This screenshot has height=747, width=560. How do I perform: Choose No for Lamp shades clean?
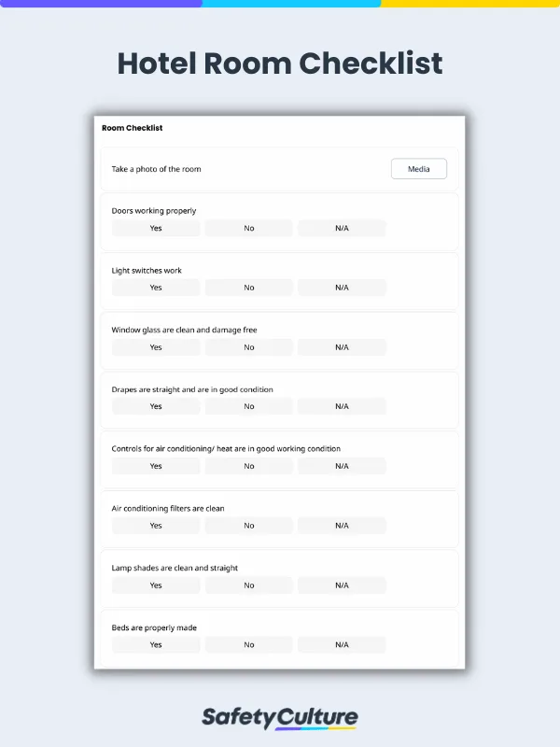[x=249, y=585]
